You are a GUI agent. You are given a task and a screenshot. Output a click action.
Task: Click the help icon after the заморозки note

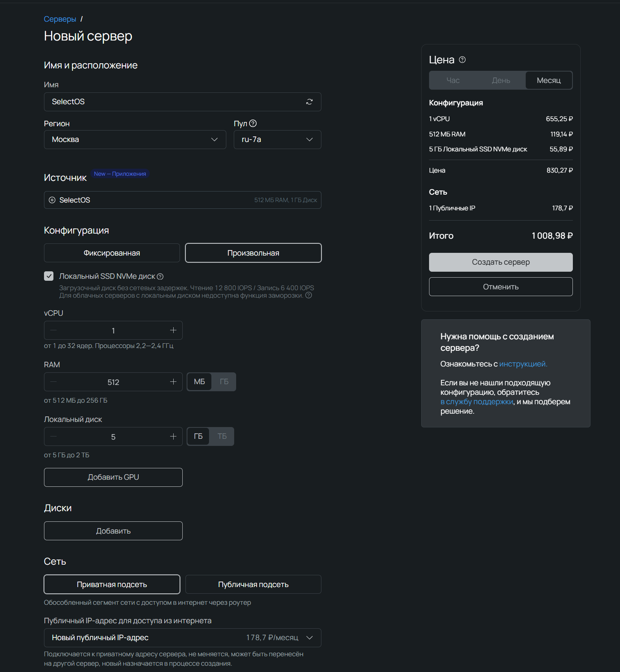click(309, 295)
